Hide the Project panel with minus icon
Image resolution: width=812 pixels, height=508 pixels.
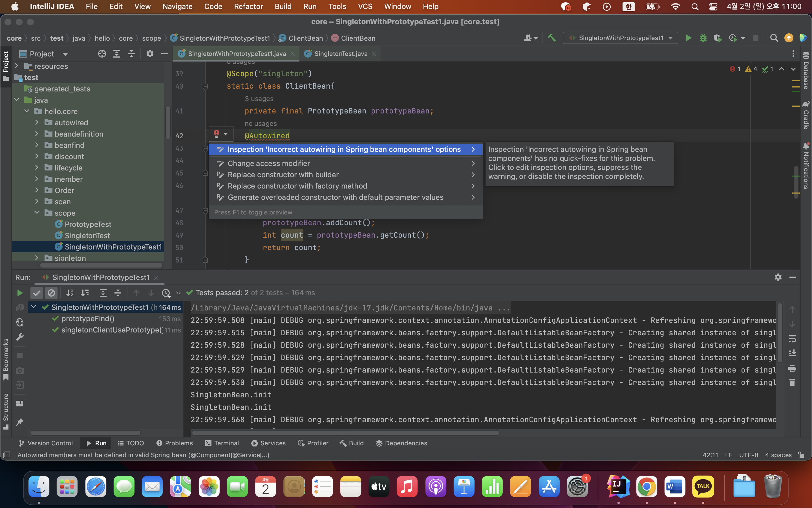coord(164,54)
